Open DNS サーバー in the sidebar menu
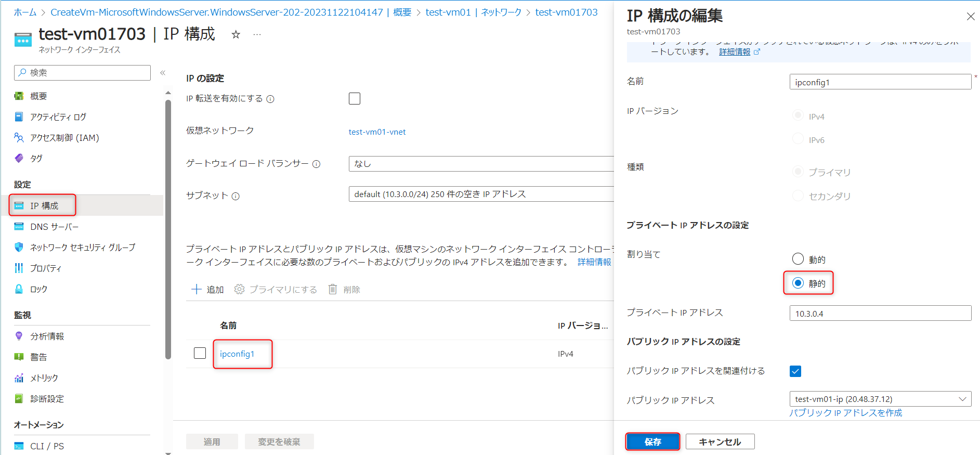980x455 pixels. 54,227
